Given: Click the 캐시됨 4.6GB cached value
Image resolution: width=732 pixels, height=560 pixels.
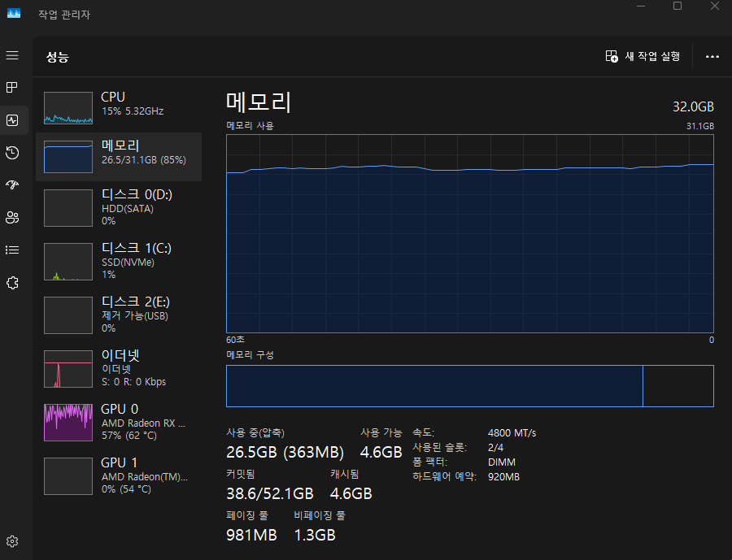Looking at the screenshot, I should coord(351,493).
